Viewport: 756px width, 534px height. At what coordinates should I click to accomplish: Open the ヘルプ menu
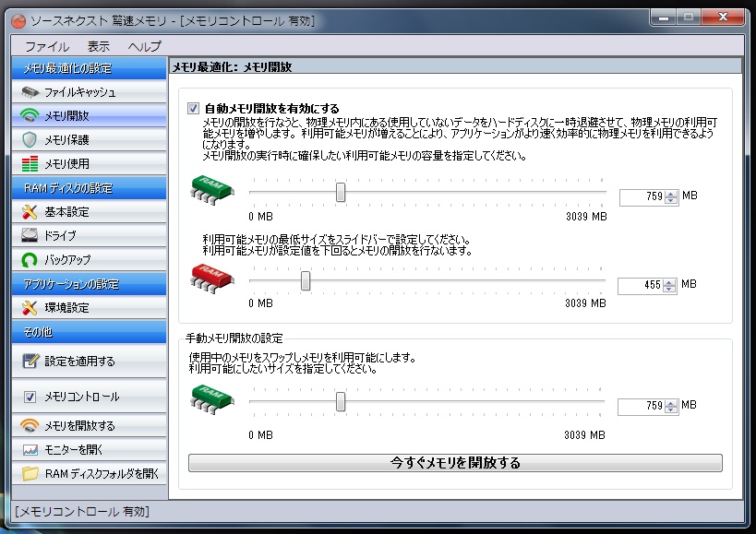(x=144, y=46)
